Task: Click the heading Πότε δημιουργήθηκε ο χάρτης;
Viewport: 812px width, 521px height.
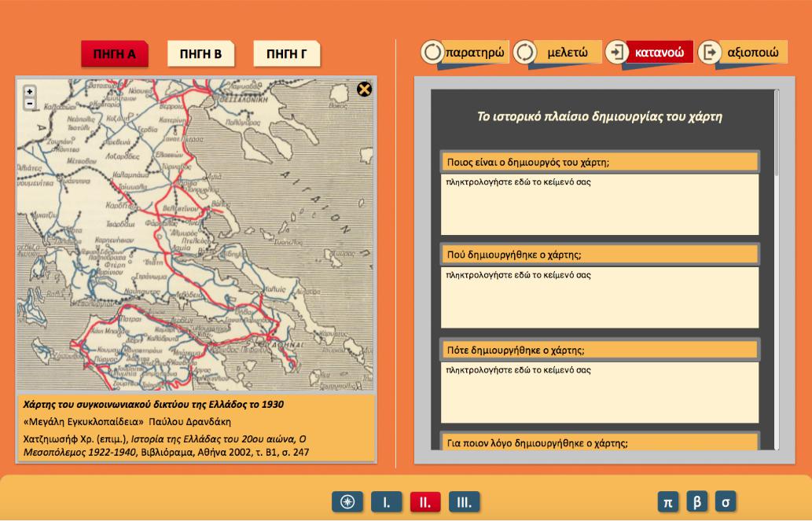Action: point(600,350)
